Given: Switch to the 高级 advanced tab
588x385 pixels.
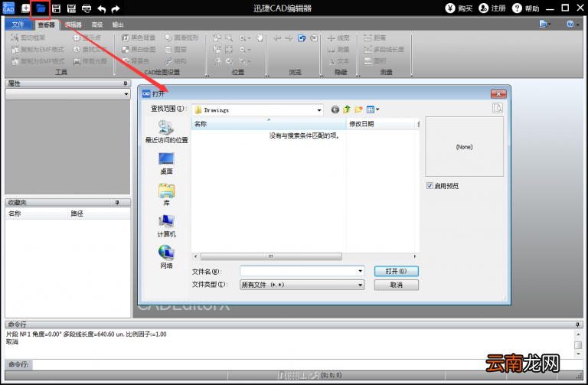Looking at the screenshot, I should click(96, 24).
